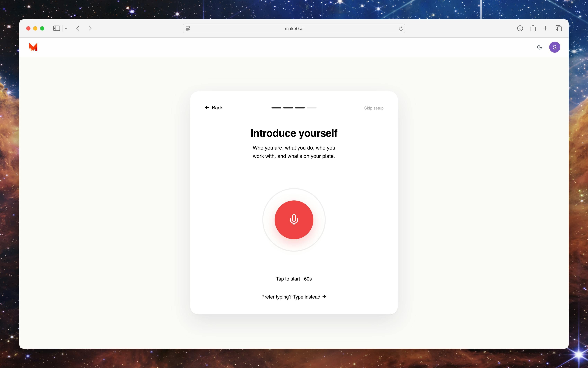The width and height of the screenshot is (588, 368).
Task: Show Safari downloads
Action: click(520, 28)
